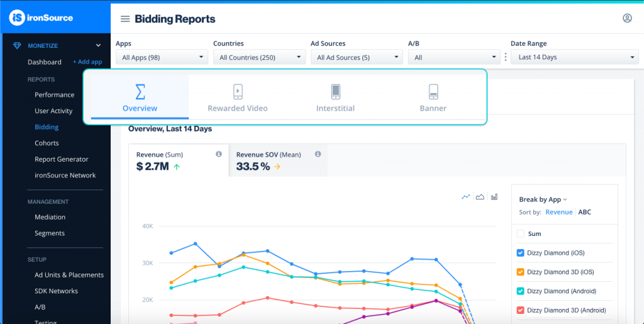The width and height of the screenshot is (644, 324).
Task: Click the green revenue up arrow
Action: pos(177,167)
